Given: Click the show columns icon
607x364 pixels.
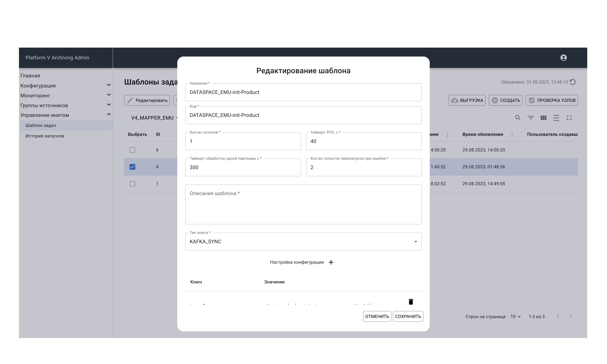Looking at the screenshot, I should coord(543,118).
